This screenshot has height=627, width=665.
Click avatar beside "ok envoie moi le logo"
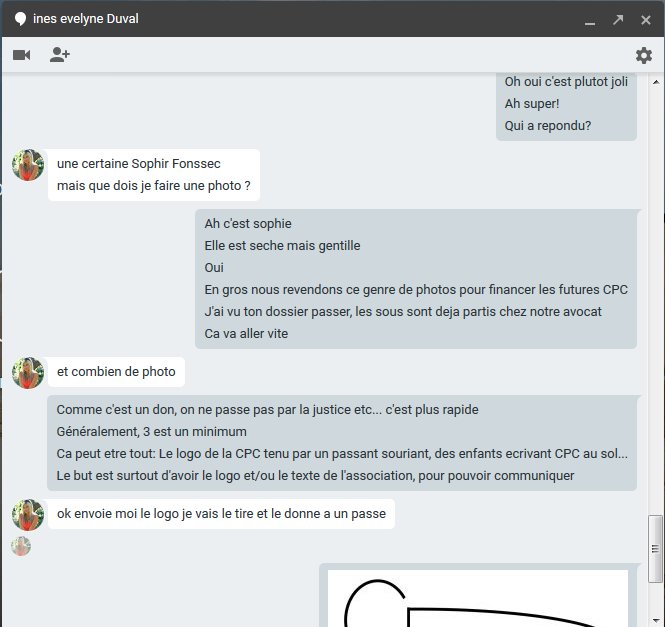click(x=28, y=515)
